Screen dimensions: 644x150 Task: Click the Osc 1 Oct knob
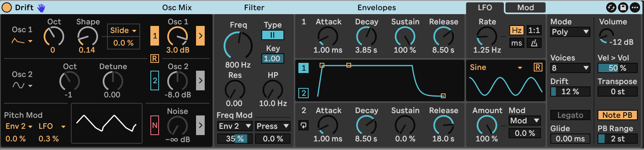coord(54,37)
